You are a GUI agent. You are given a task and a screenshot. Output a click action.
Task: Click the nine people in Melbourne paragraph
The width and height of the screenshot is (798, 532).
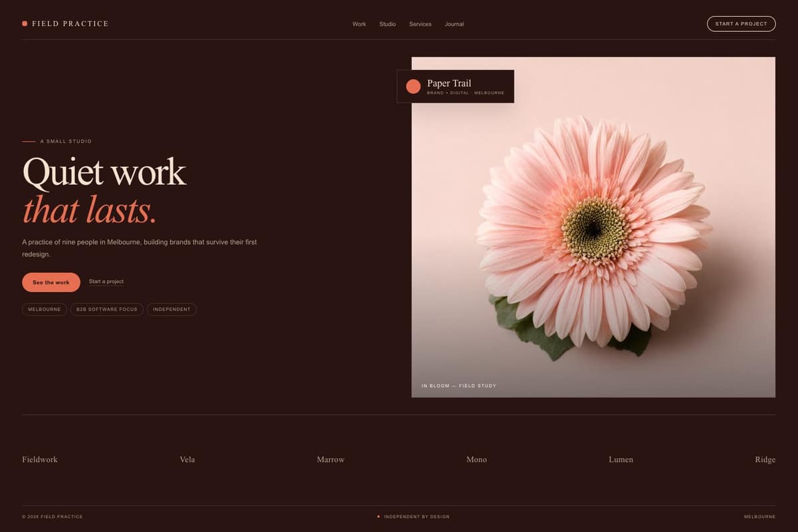tap(140, 248)
